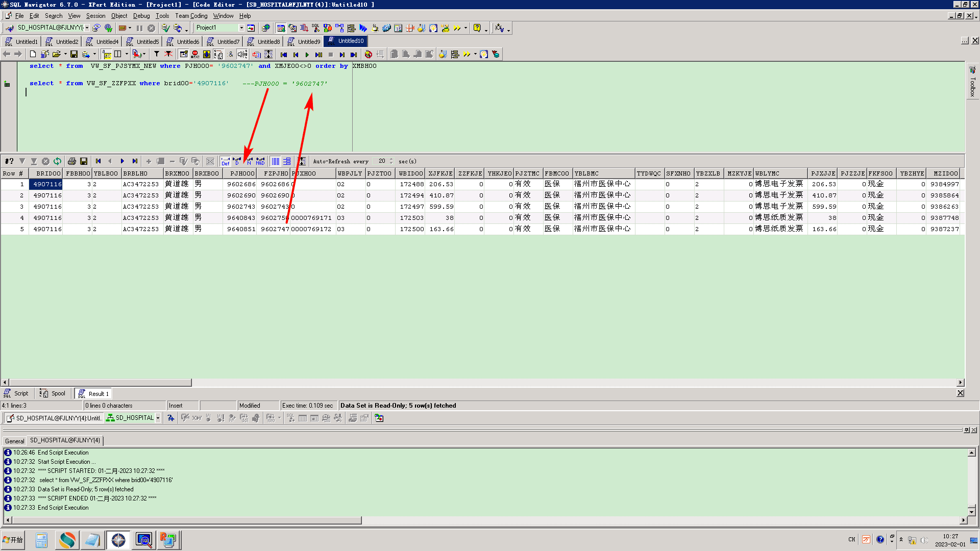
Task: Click the result grid horizontal scrollbar thumb
Action: coord(100,382)
